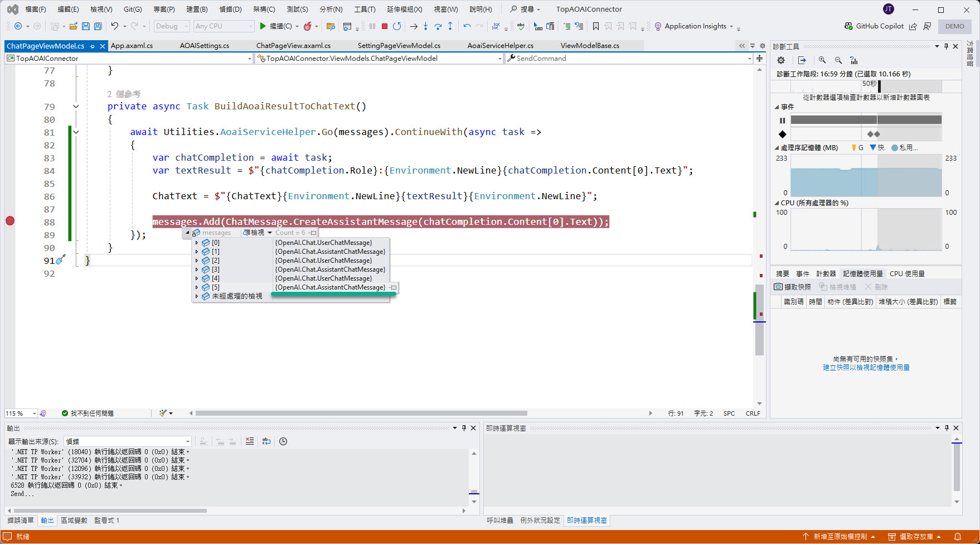Open the CPU 使用量 diagnostics tab
The height and width of the screenshot is (544, 980).
pyautogui.click(x=907, y=273)
